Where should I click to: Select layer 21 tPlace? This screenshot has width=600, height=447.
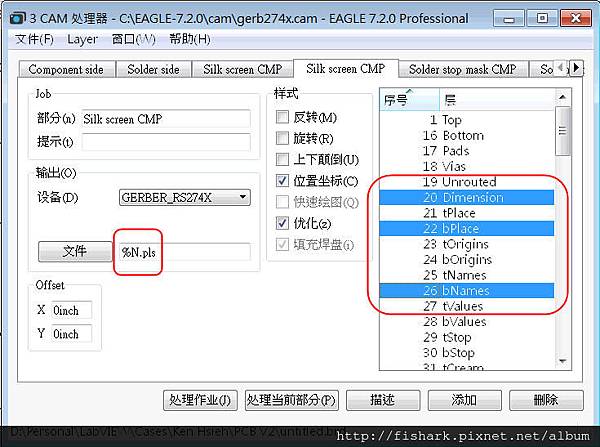pos(467,213)
